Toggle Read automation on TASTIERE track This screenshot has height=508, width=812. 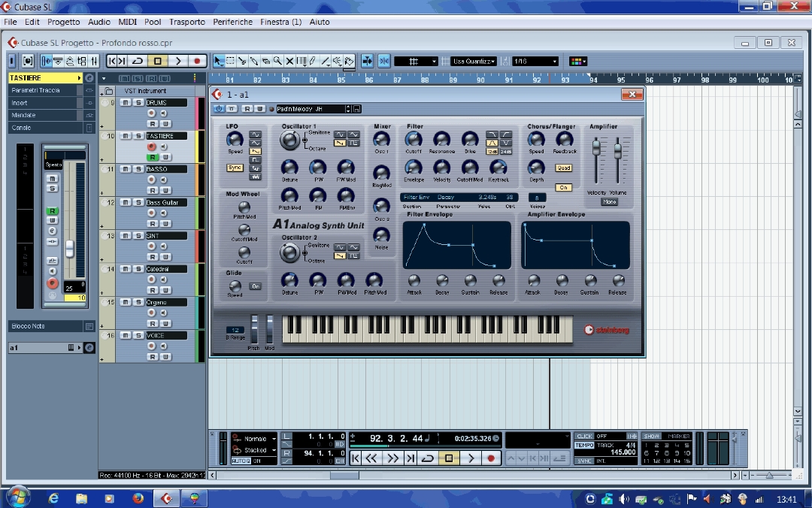click(x=152, y=157)
